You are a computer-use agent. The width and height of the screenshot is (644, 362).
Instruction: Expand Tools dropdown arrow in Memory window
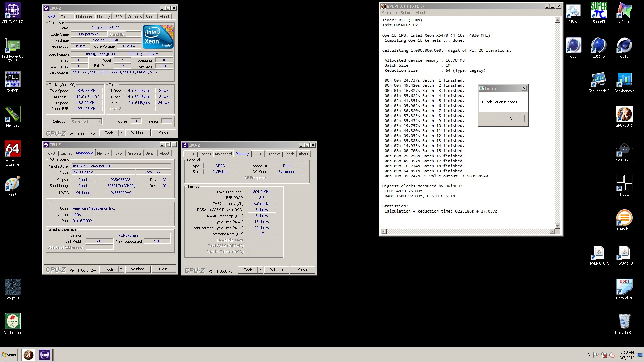(x=260, y=270)
